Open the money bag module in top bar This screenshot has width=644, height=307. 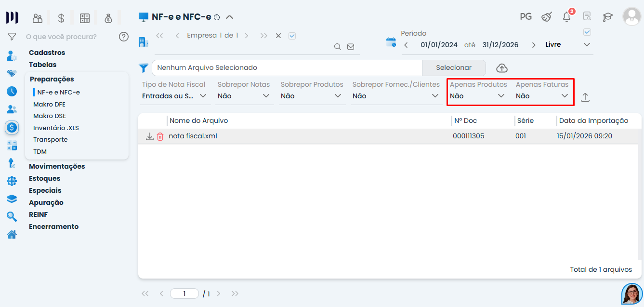[108, 18]
